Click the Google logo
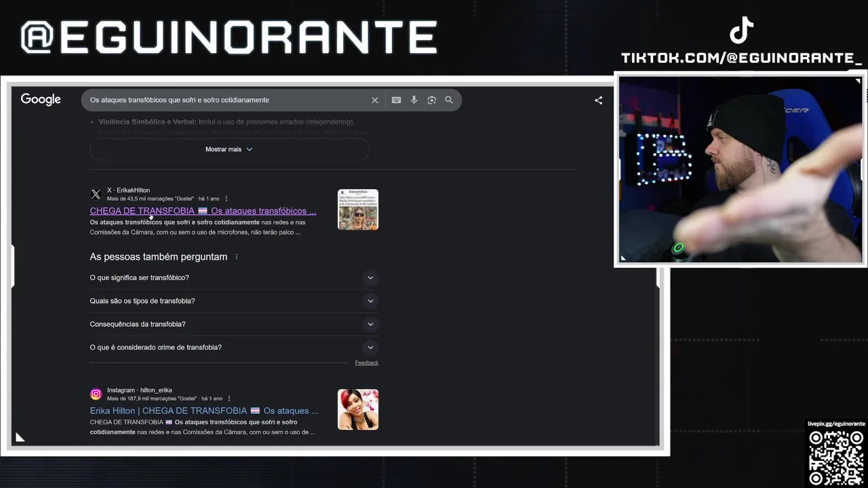 41,100
